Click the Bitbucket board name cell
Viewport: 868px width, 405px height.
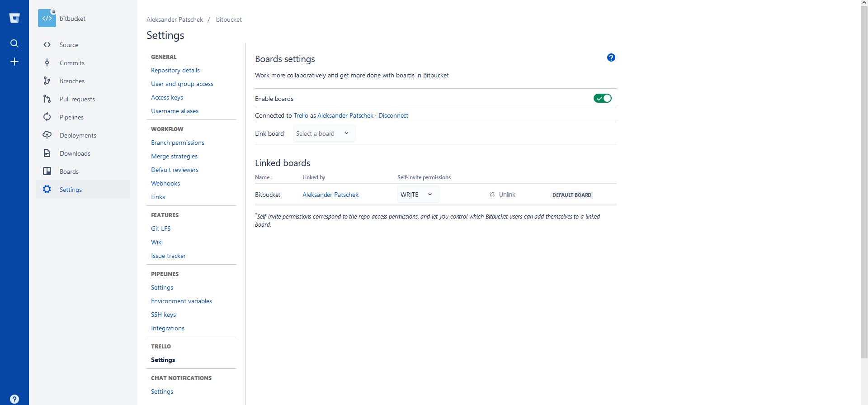[268, 195]
